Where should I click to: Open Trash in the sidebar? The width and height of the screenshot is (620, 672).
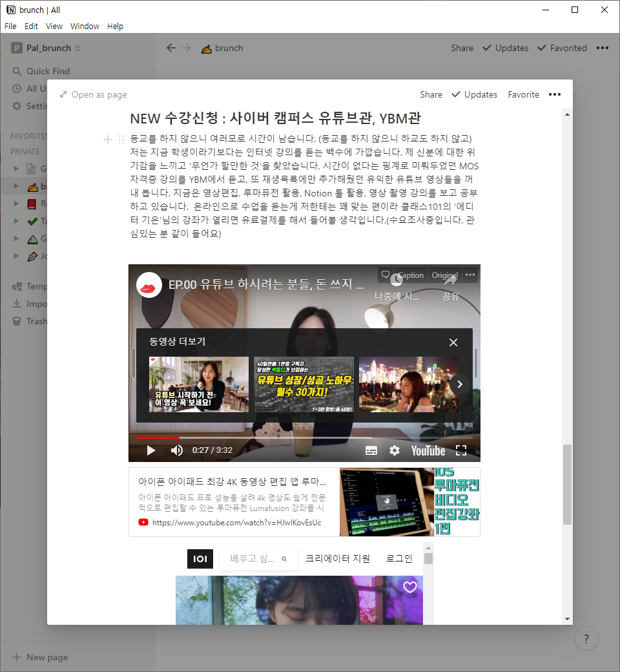pos(29,321)
